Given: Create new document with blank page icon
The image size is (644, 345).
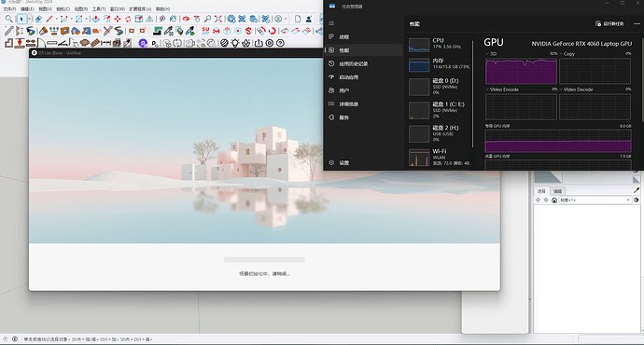Looking at the screenshot, I should [x=298, y=19].
